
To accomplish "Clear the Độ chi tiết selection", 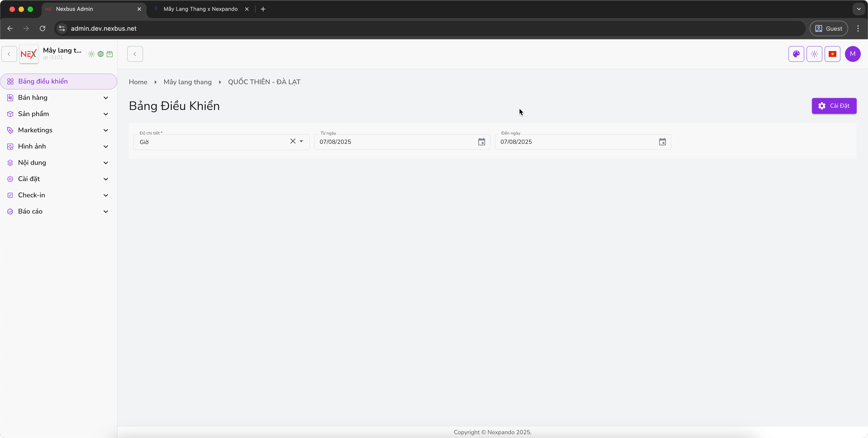I will point(293,141).
